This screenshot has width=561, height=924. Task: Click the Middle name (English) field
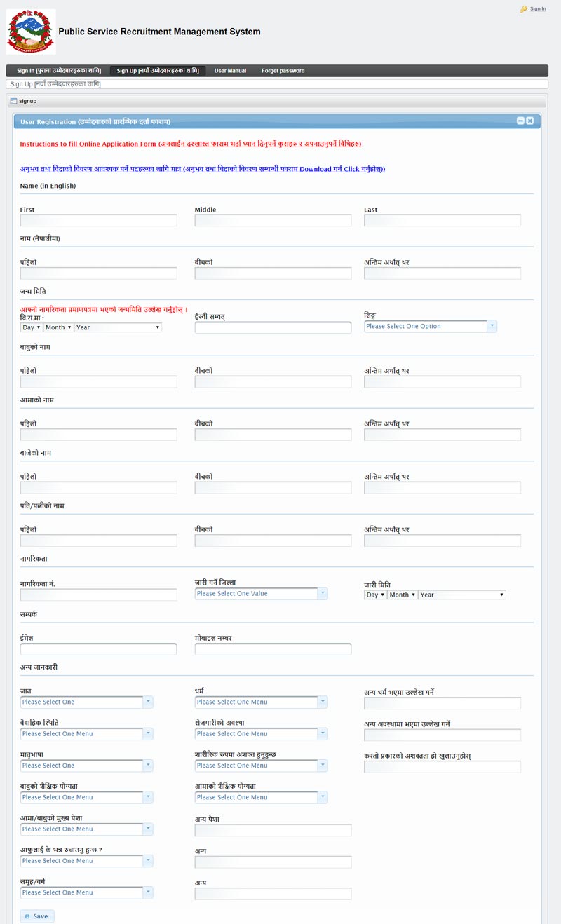tap(273, 220)
